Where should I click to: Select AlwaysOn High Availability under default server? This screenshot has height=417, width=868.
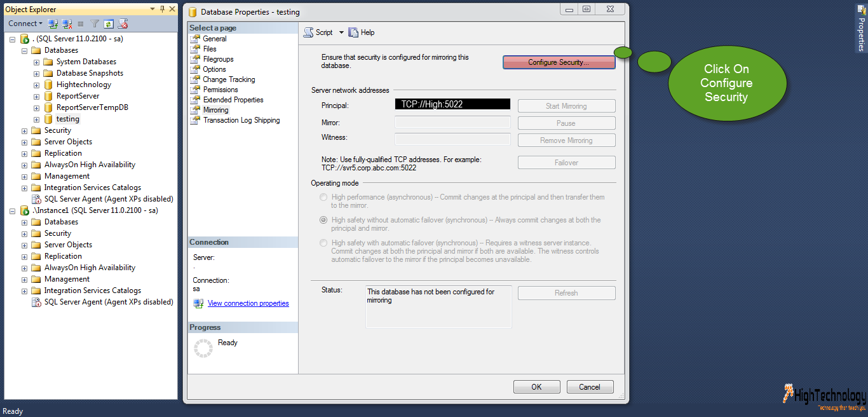[90, 165]
